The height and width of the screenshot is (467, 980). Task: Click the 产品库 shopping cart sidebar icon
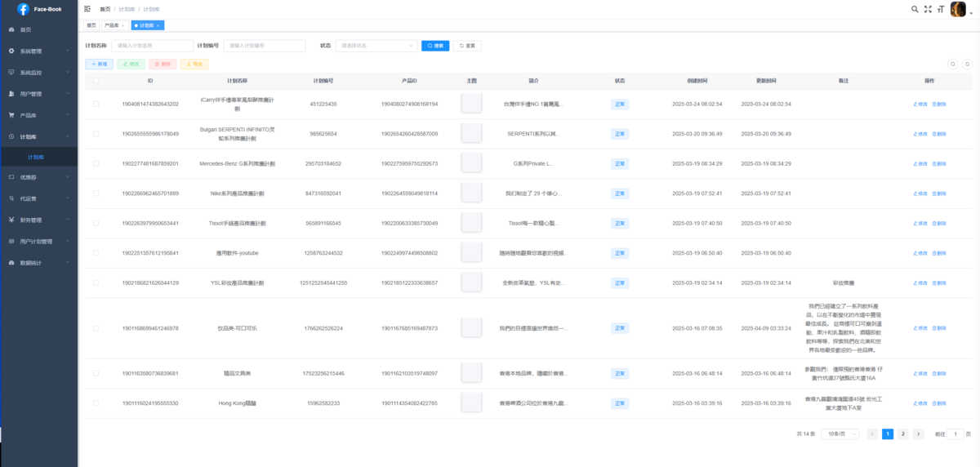point(11,115)
